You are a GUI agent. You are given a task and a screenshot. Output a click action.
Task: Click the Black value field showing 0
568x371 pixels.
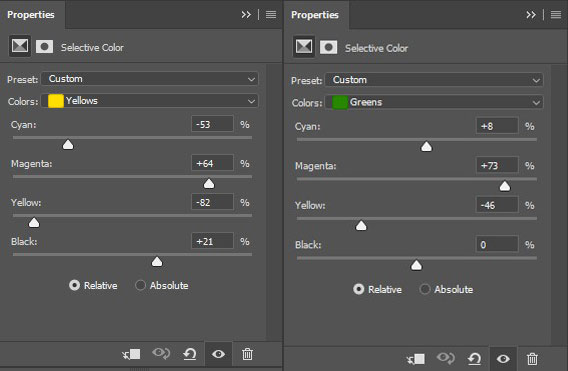point(497,244)
